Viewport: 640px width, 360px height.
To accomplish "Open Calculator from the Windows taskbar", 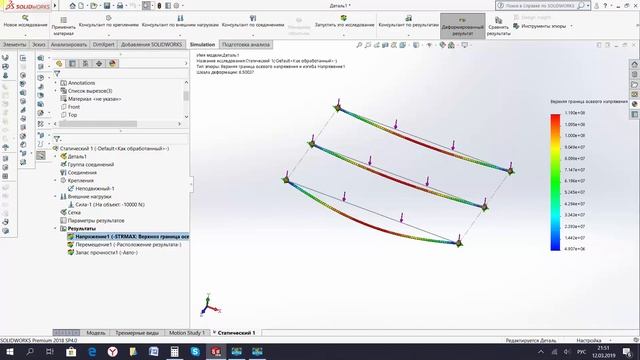I will tap(174, 351).
